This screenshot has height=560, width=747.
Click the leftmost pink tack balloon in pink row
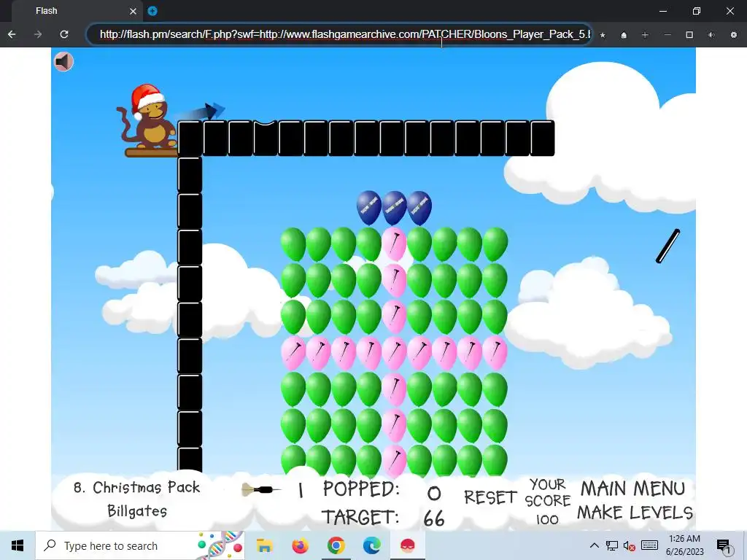click(293, 352)
